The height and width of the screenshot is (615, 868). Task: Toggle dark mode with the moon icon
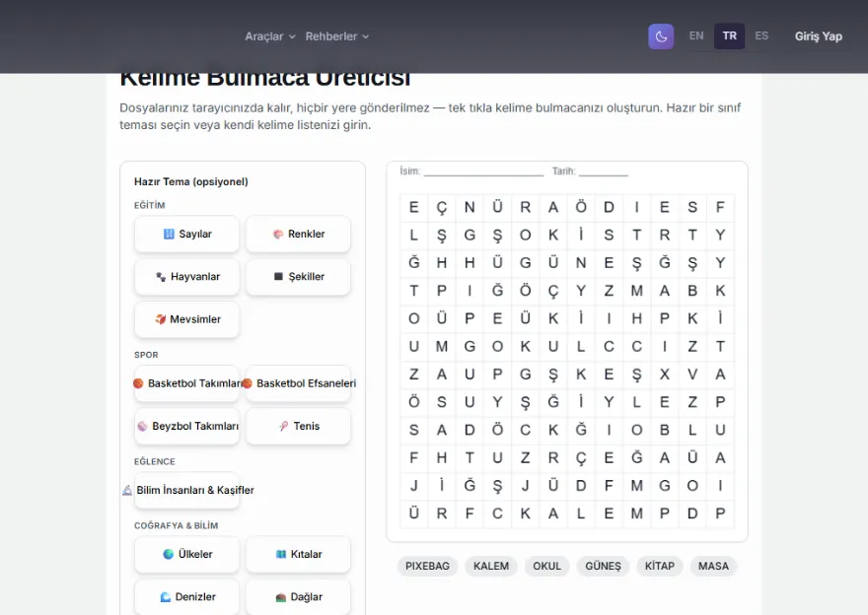click(661, 36)
